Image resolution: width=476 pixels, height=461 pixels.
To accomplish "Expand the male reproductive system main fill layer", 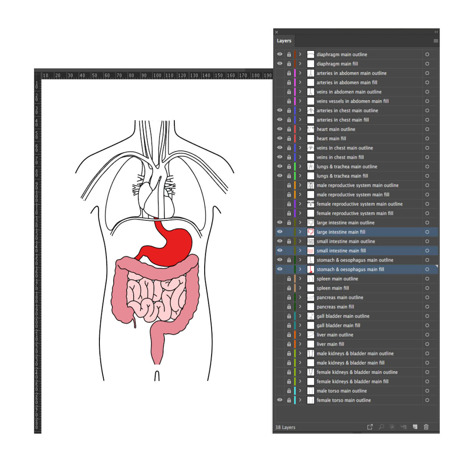I will pyautogui.click(x=300, y=194).
